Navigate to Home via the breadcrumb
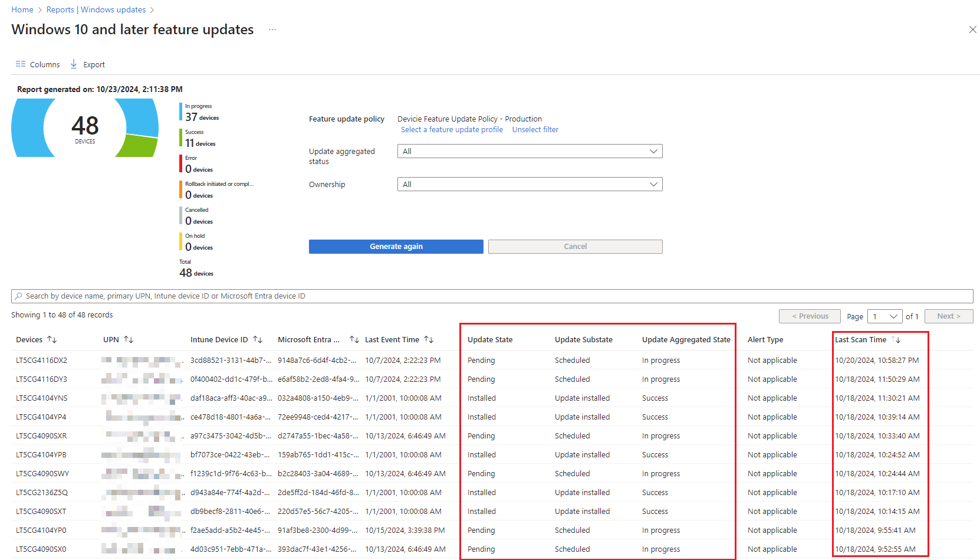The width and height of the screenshot is (980, 560). [x=22, y=9]
